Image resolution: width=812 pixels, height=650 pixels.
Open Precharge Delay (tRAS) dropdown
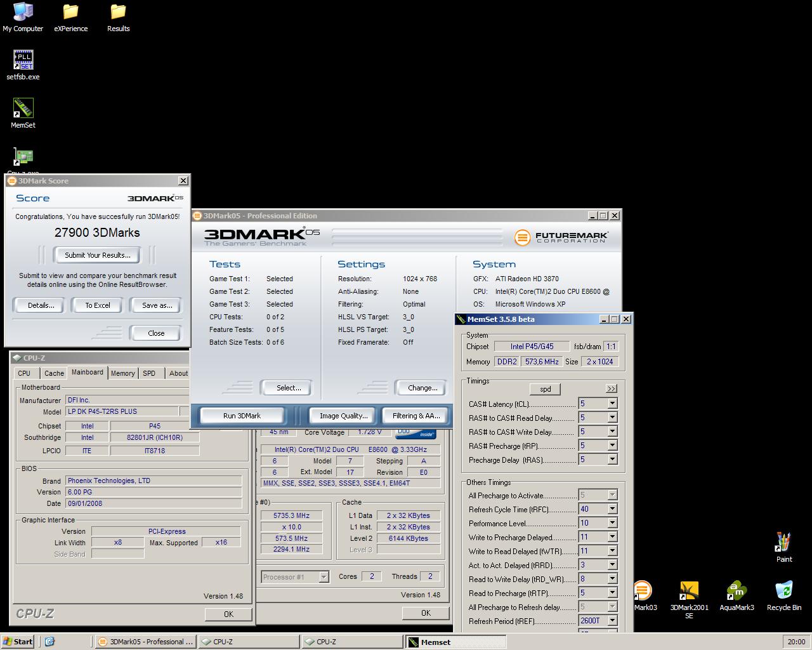tap(612, 460)
